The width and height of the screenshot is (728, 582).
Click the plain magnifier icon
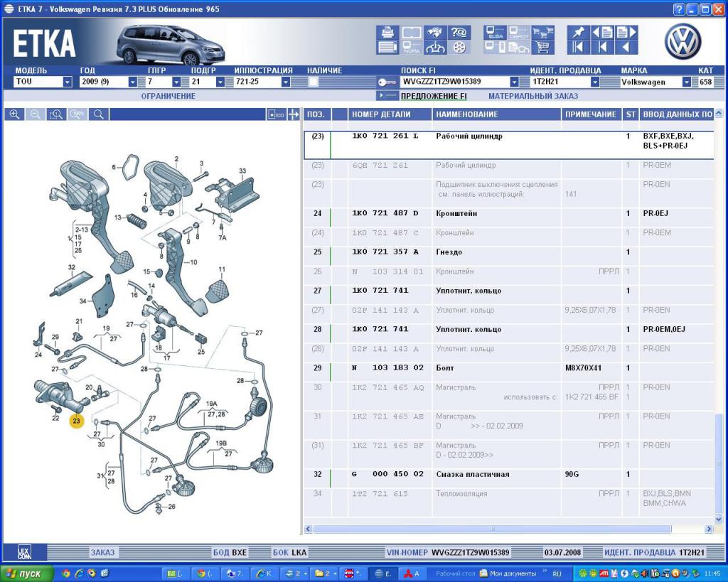[98, 114]
